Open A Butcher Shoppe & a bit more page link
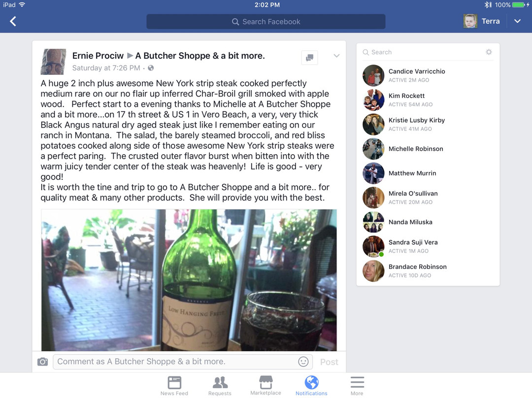532x398 pixels. coord(200,56)
